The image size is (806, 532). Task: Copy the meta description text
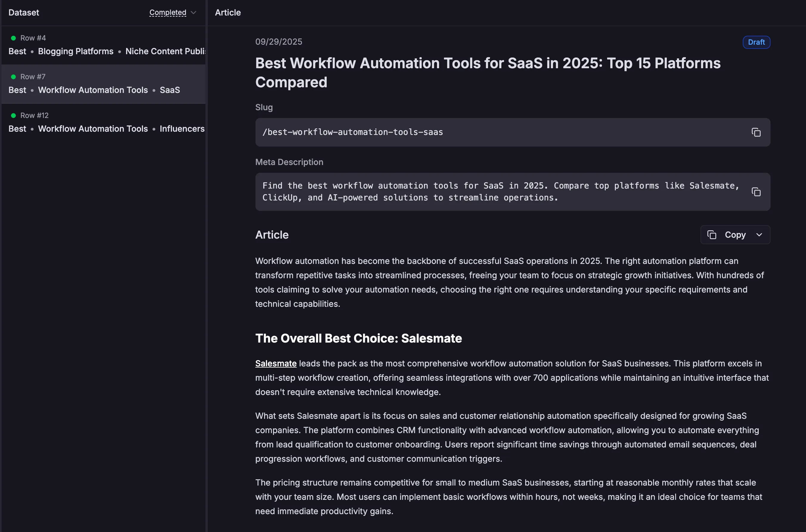coord(756,192)
